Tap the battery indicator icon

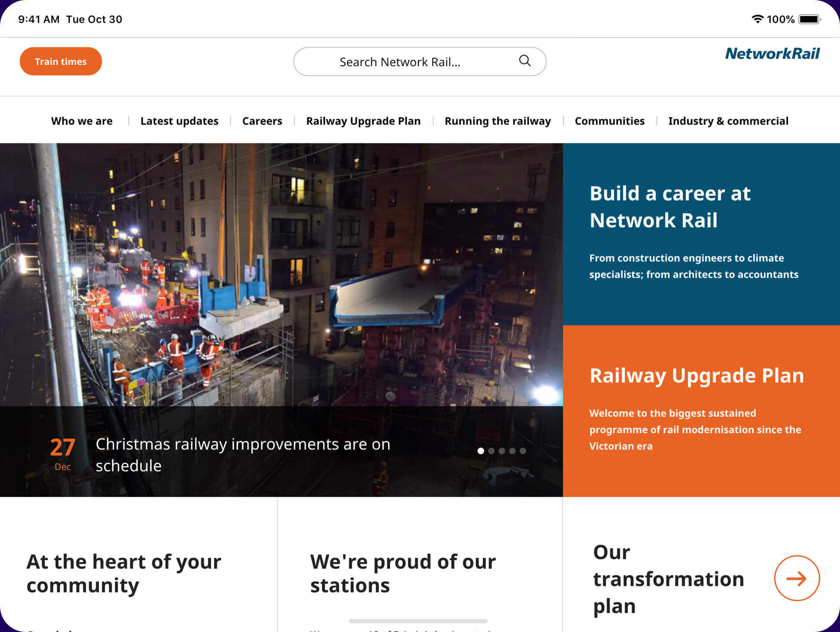pos(810,19)
